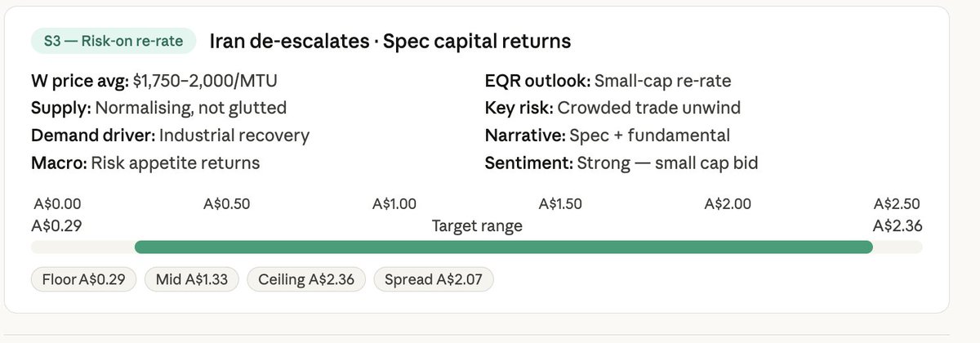Click the Demand driver Industrial recovery line
The height and width of the screenshot is (343, 980).
click(171, 136)
